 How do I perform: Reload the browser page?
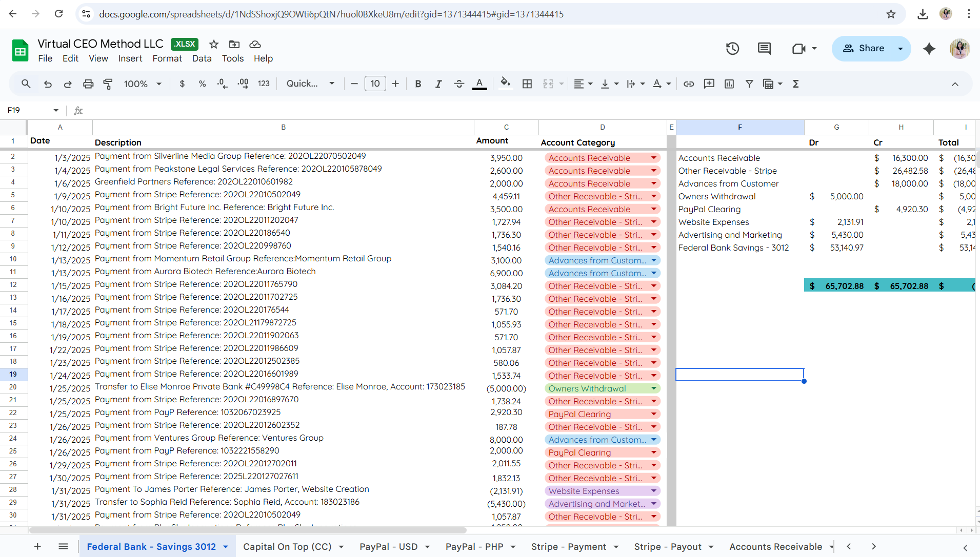[58, 14]
